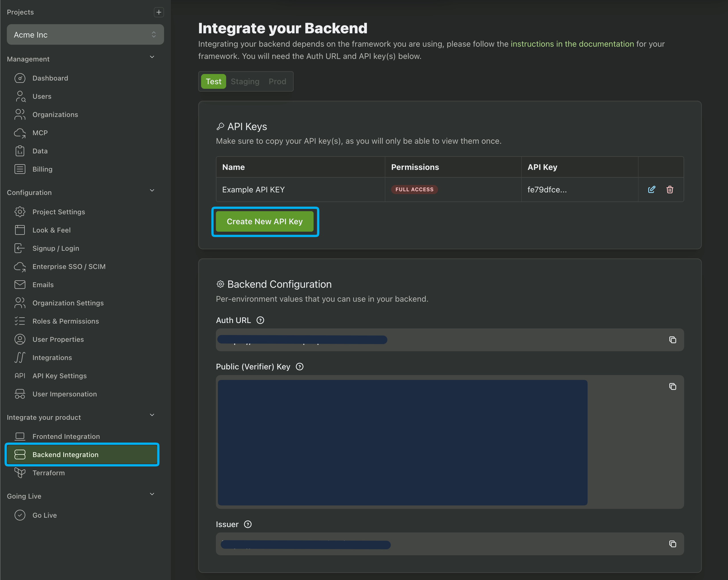Open instructions in the documentation link
Screen dimensions: 728x580
tap(572, 44)
